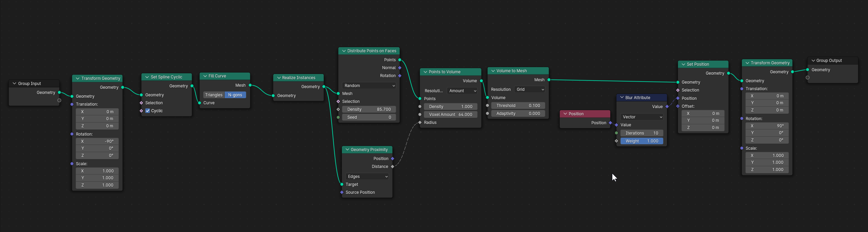Collapse the Set Position node
The image size is (868, 232).
click(683, 64)
